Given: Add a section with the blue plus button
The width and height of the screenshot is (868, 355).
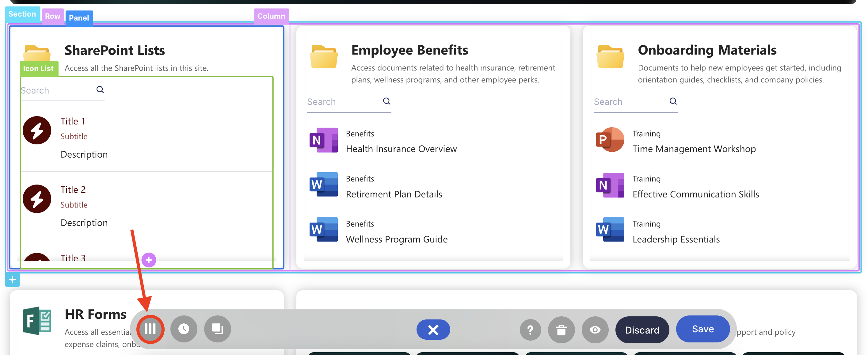Looking at the screenshot, I should [13, 280].
